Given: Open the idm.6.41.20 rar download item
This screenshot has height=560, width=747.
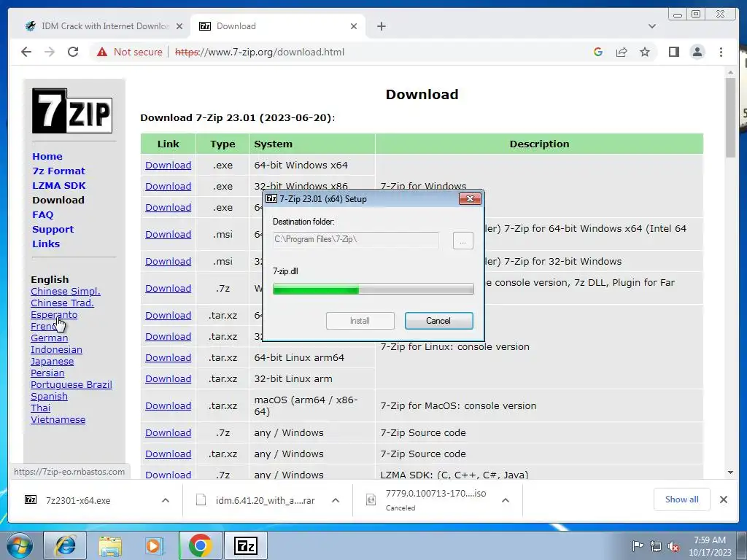Looking at the screenshot, I should pyautogui.click(x=258, y=500).
